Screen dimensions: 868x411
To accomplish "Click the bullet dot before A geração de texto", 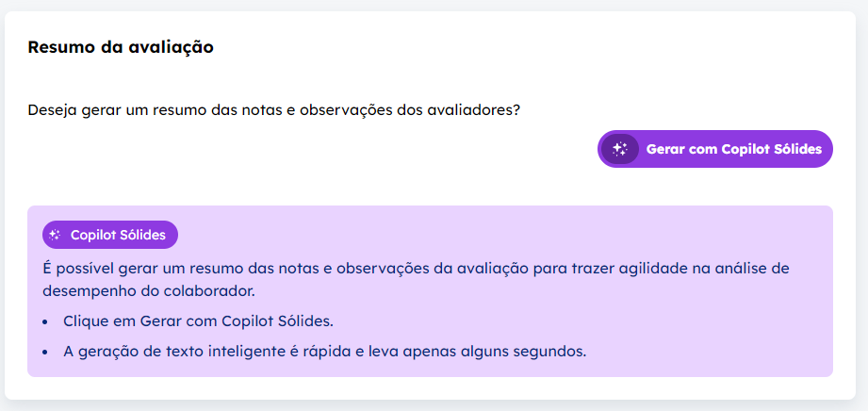I will [45, 353].
